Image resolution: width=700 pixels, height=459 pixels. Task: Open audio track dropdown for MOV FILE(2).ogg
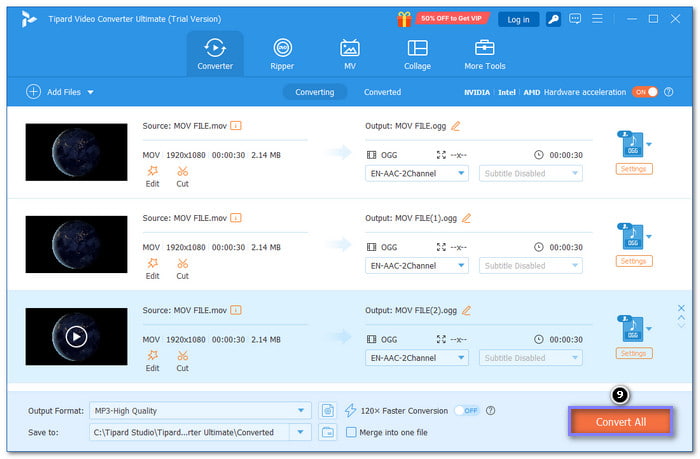click(417, 358)
